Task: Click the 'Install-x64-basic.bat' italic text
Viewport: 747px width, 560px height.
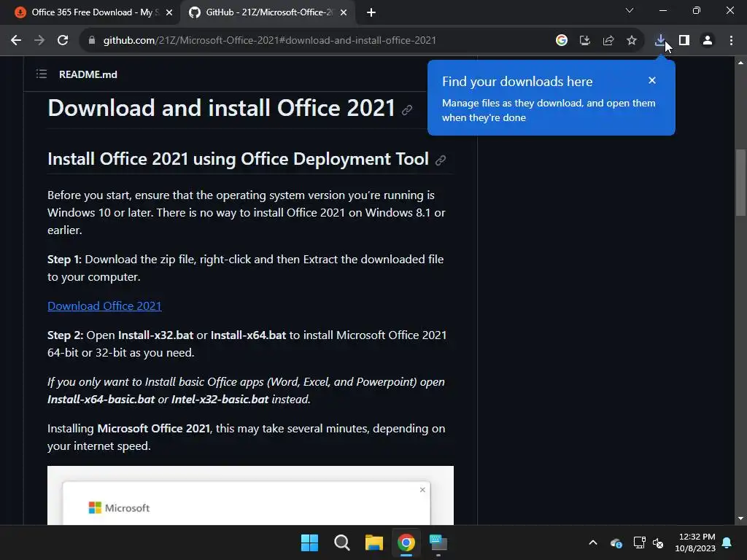Action: [101, 399]
